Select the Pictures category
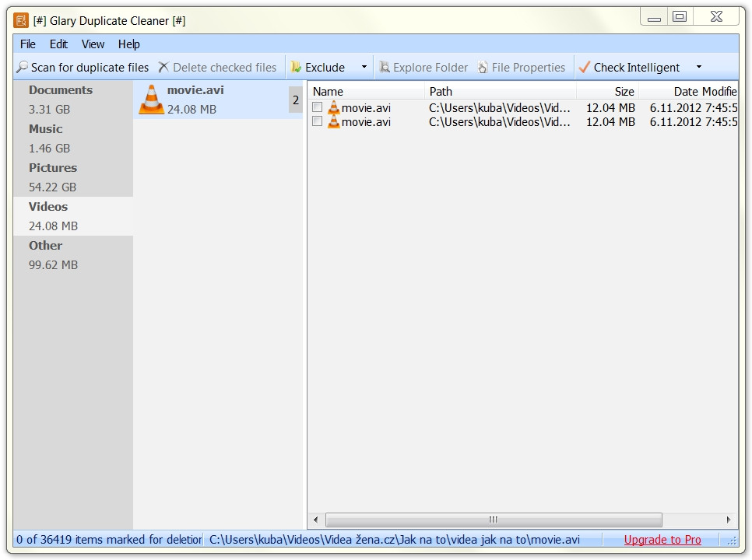This screenshot has height=560, width=752. click(x=73, y=177)
